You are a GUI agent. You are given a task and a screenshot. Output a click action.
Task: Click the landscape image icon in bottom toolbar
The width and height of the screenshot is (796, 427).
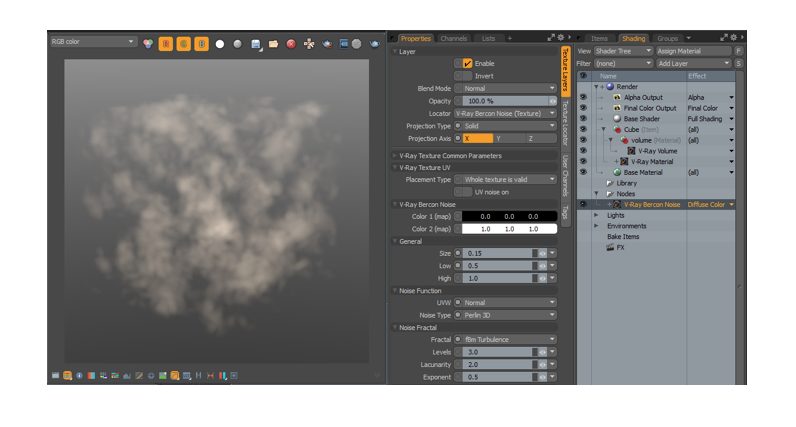pyautogui.click(x=162, y=376)
